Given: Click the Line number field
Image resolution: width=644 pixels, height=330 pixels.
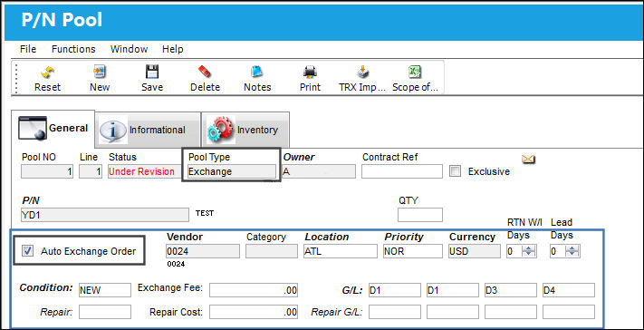Looking at the screenshot, I should click(91, 171).
